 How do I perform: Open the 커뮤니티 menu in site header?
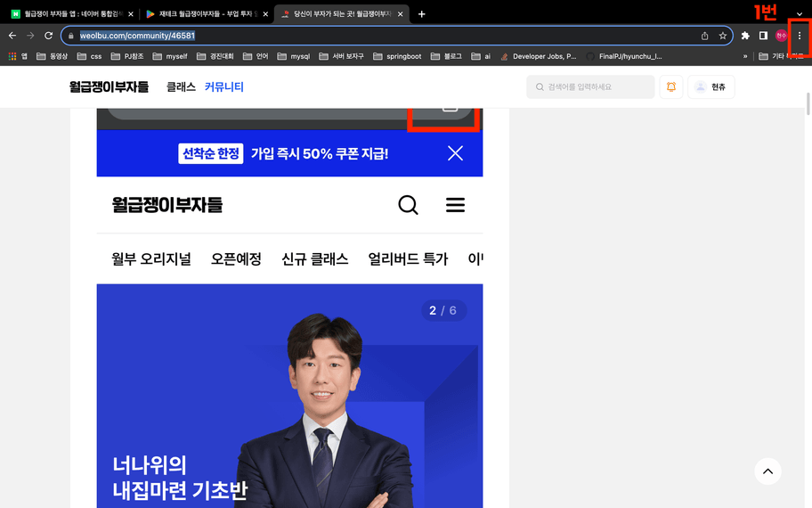[x=223, y=86]
